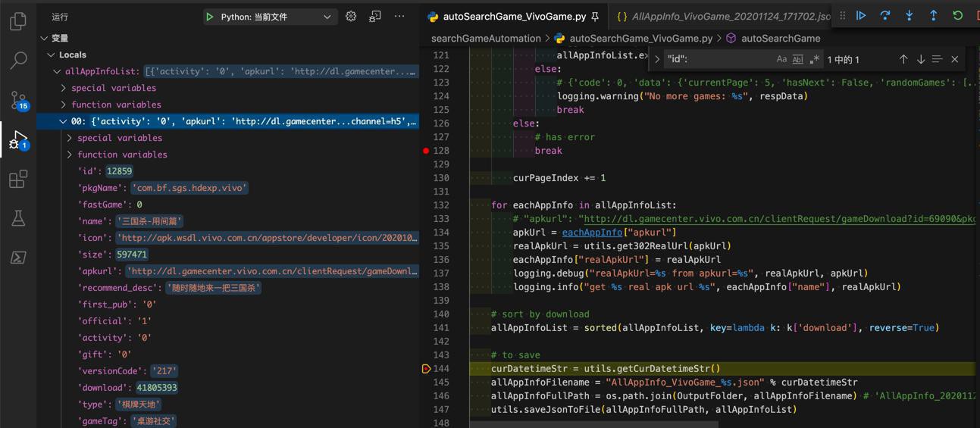Open Source Control view with 15 badge
Image resolution: width=980 pixels, height=428 pixels.
(x=18, y=100)
